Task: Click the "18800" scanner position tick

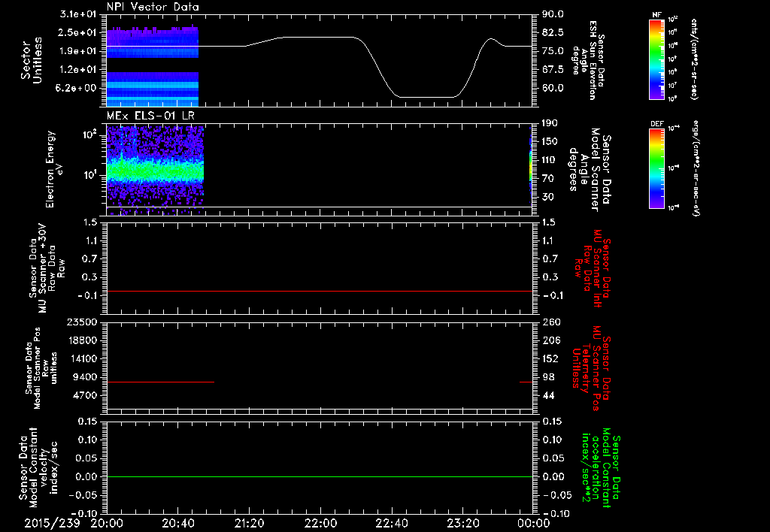Action: pyautogui.click(x=83, y=340)
